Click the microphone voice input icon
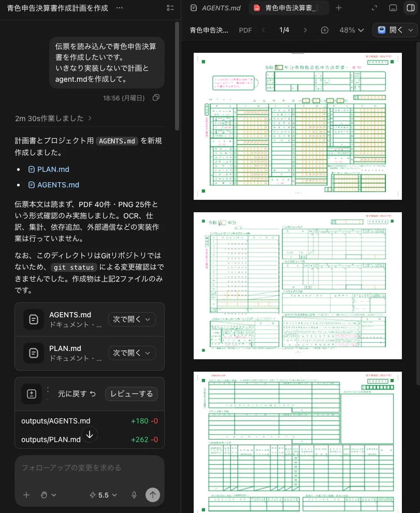Image resolution: width=420 pixels, height=513 pixels. pyautogui.click(x=134, y=495)
